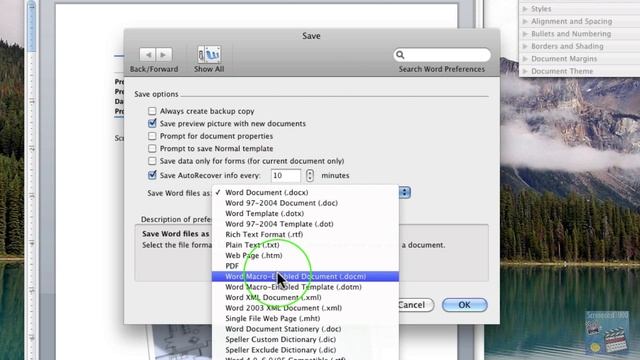Choose PDF from format list
This screenshot has width=640, height=360.
(x=305, y=266)
